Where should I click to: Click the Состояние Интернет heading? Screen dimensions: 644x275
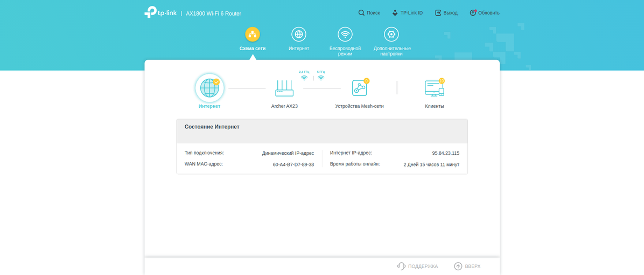(212, 127)
